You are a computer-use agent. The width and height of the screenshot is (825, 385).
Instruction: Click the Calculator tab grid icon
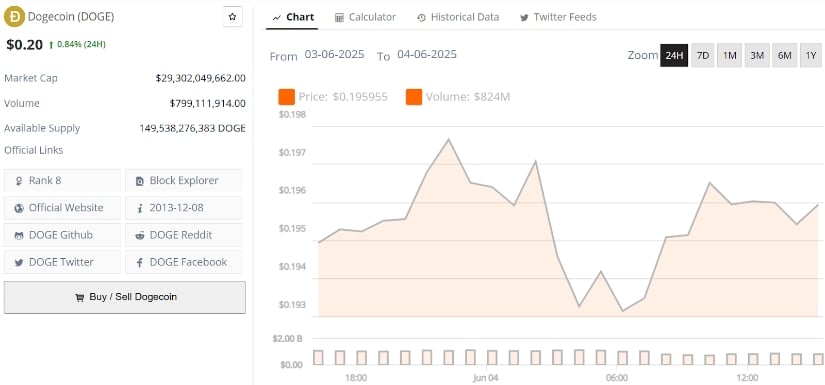(339, 18)
